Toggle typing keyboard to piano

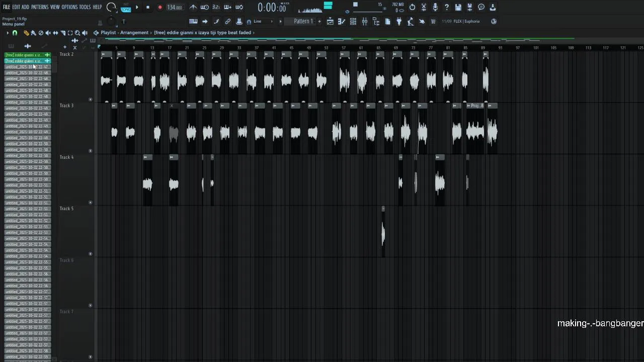tap(193, 21)
